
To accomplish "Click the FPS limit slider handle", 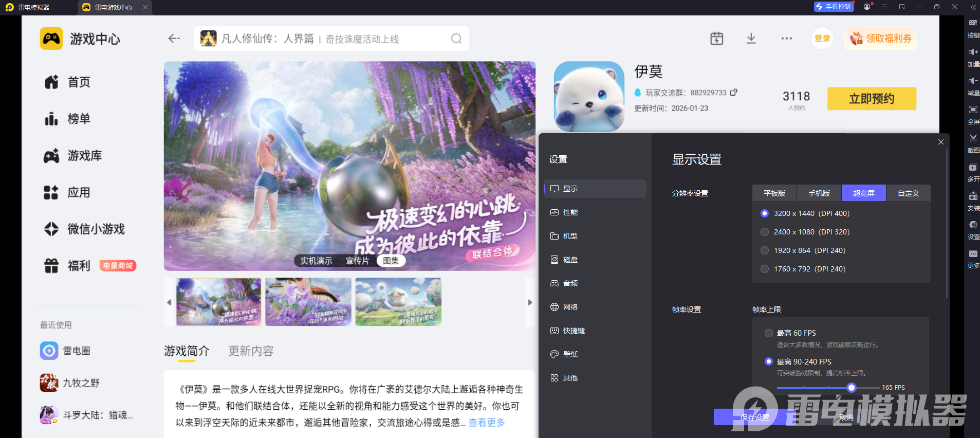I will 852,388.
